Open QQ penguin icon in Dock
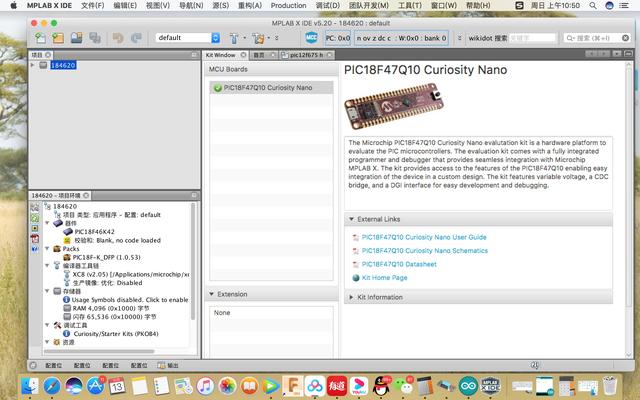640x400 pixels. click(x=382, y=386)
